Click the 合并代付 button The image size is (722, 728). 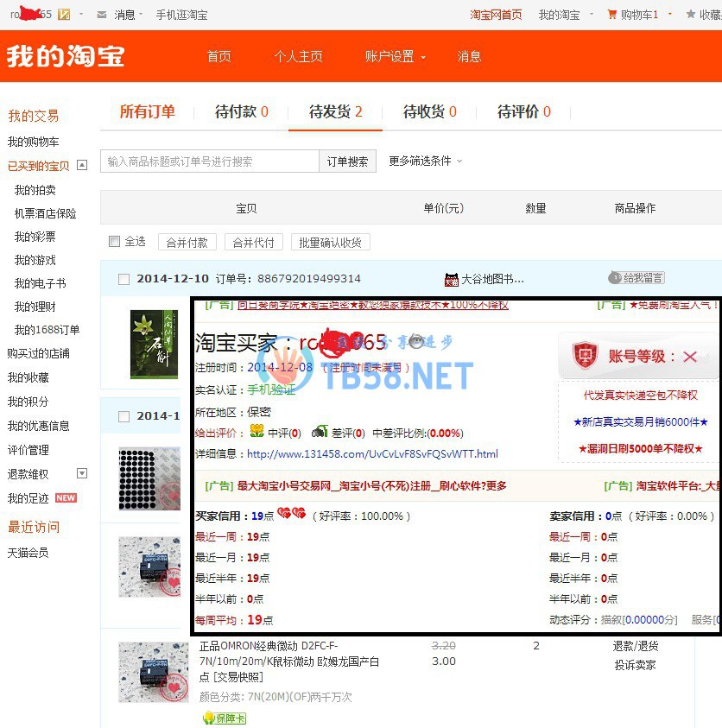click(x=254, y=243)
